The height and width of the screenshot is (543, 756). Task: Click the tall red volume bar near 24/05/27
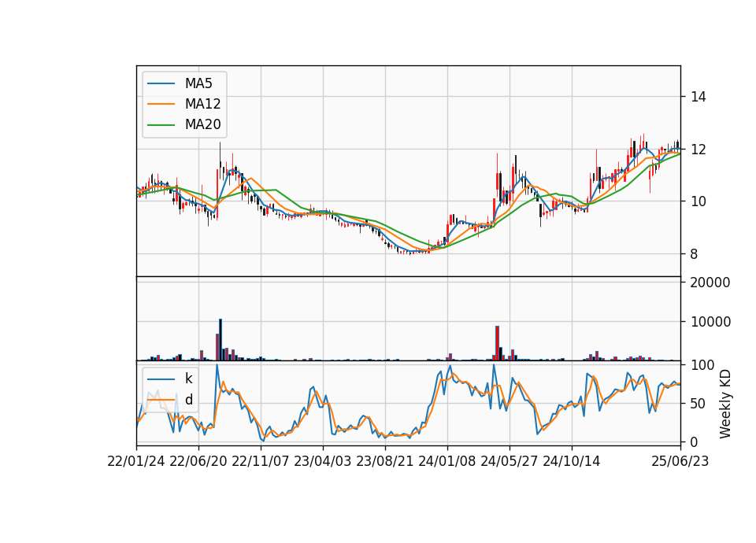pyautogui.click(x=497, y=343)
